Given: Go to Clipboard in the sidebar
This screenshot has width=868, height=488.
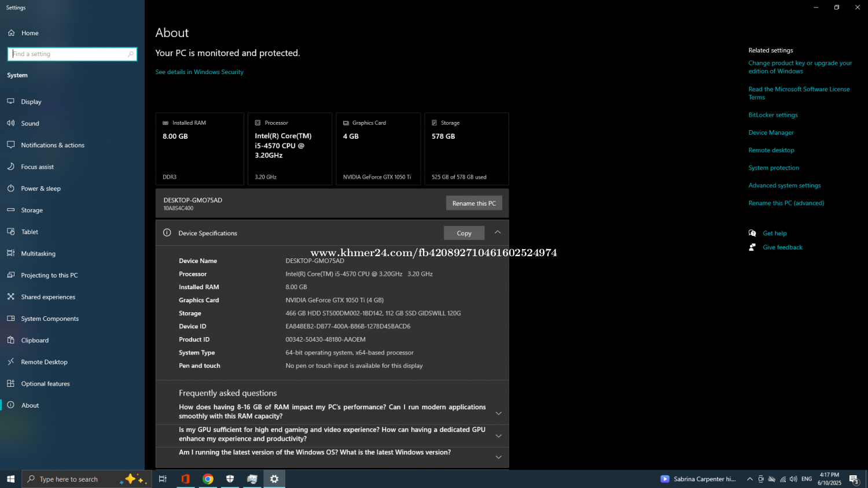Looking at the screenshot, I should pyautogui.click(x=35, y=341).
